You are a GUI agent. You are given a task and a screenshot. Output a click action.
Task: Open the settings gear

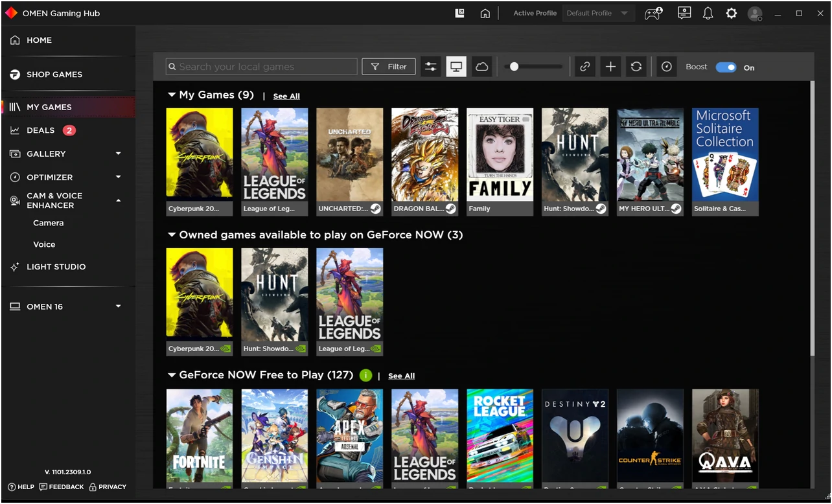[731, 13]
